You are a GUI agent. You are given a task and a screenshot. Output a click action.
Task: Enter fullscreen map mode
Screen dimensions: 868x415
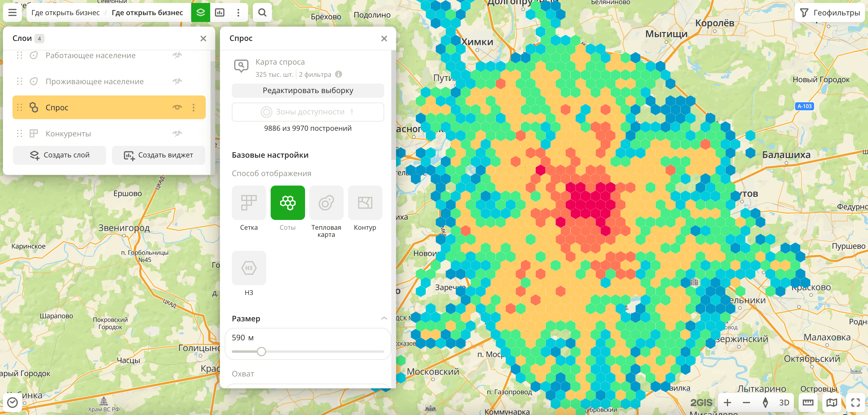point(855,403)
